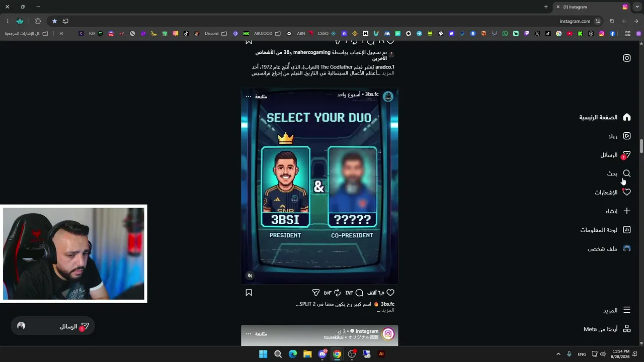644x362 pixels.
Task: Save the 3bs.fc post with bookmark
Action: click(249, 293)
